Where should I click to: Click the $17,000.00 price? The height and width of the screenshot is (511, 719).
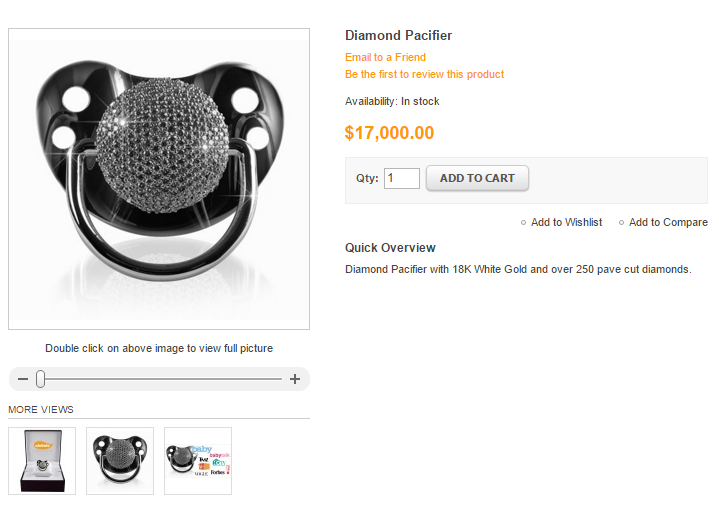pos(389,133)
